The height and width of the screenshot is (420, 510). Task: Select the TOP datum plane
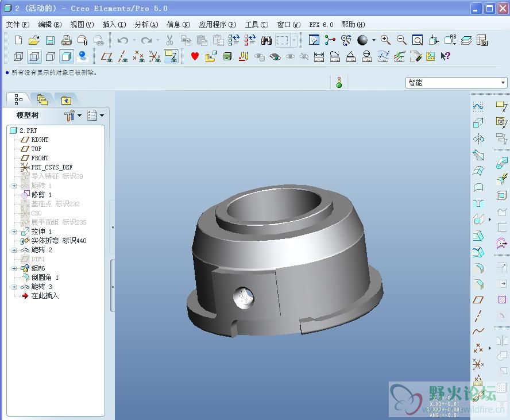coord(36,149)
